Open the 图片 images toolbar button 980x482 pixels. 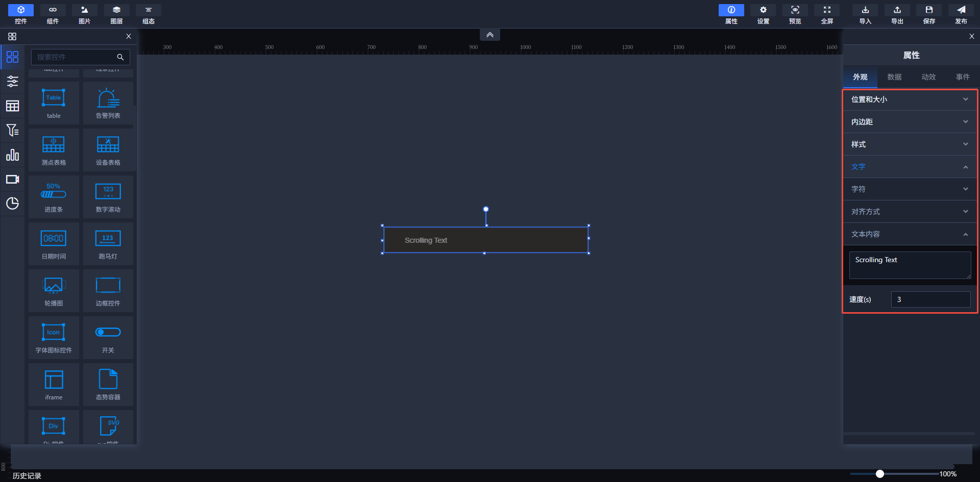(x=85, y=14)
